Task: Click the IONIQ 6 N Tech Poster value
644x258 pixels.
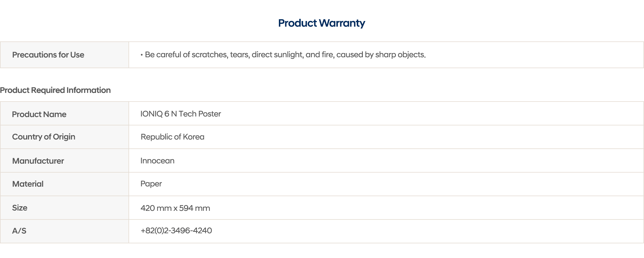Action: pos(181,114)
